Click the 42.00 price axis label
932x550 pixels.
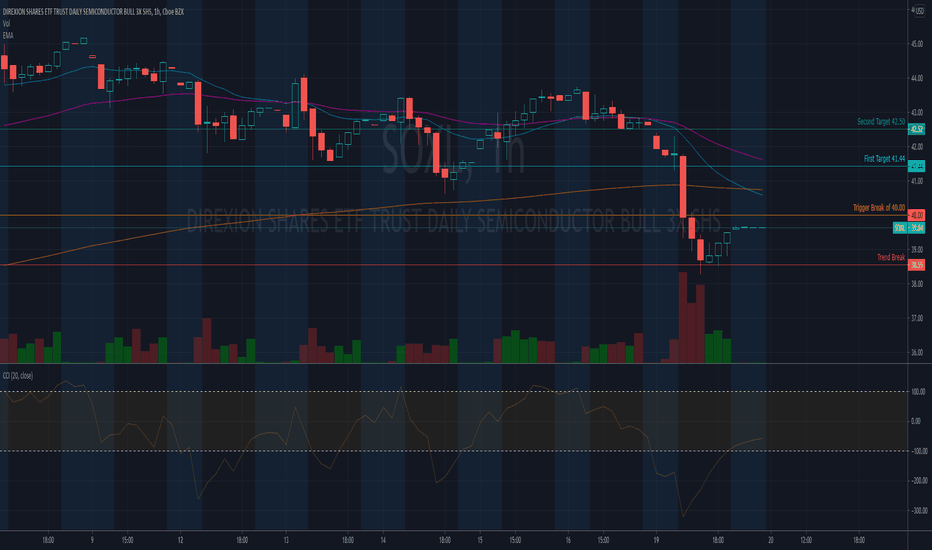tap(917, 147)
